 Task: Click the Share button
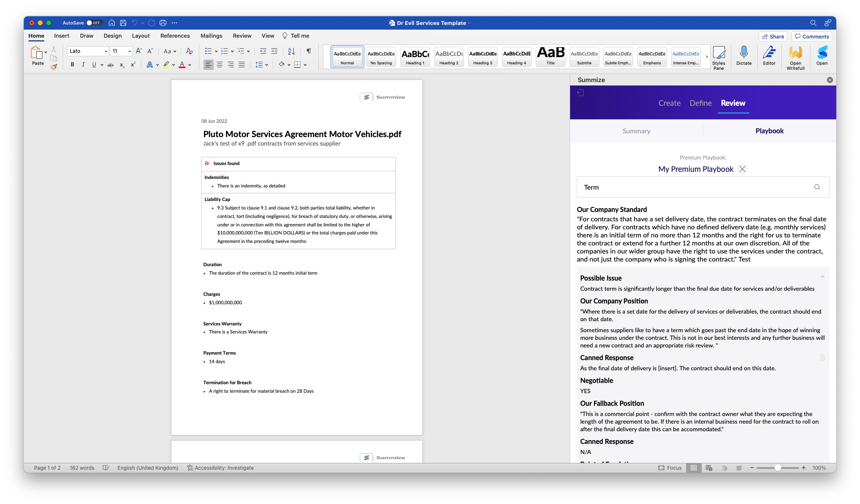point(773,36)
